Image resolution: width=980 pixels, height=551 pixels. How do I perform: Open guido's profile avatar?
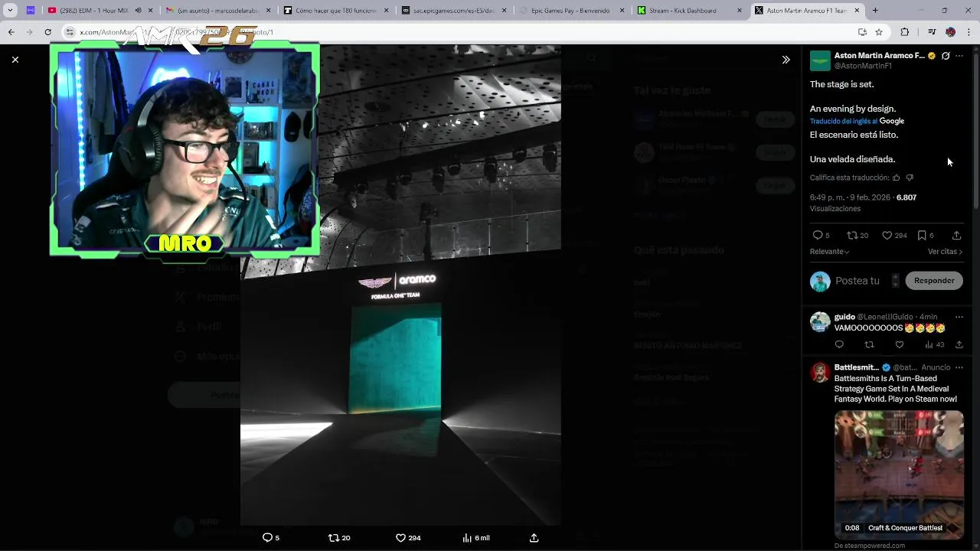click(820, 322)
